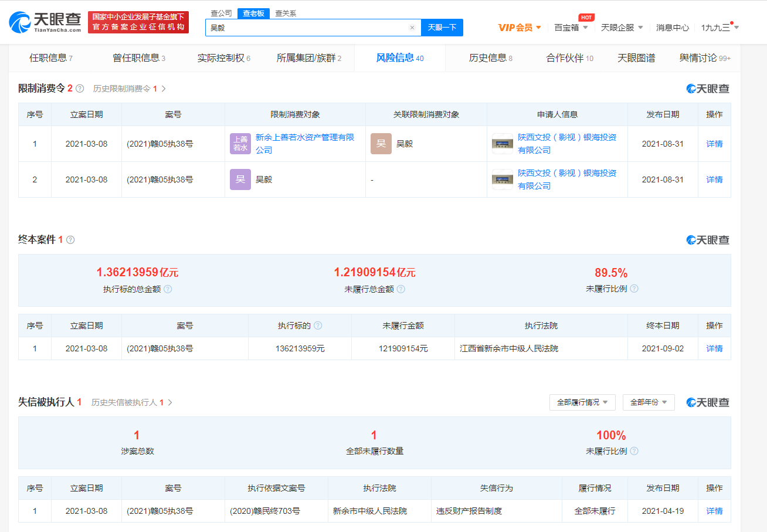This screenshot has width=767, height=532.
Task: Open 详情 for 终本案件 row
Action: 714,348
